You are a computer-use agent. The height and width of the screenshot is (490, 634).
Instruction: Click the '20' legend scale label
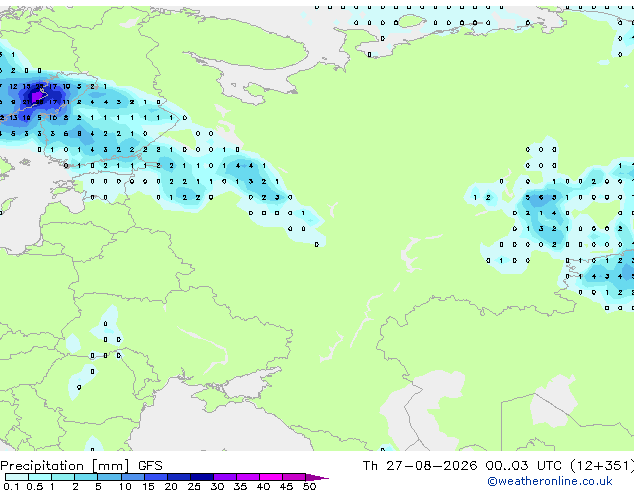[x=171, y=486]
